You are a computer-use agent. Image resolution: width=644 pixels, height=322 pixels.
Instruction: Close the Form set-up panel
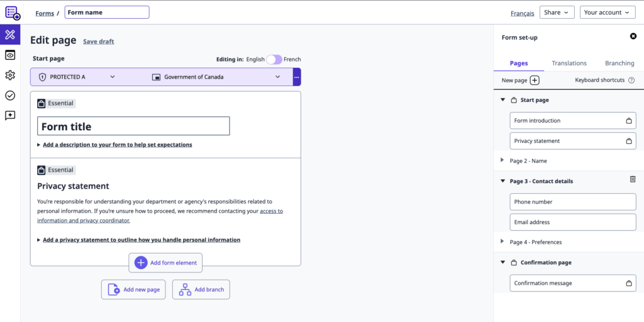[633, 36]
